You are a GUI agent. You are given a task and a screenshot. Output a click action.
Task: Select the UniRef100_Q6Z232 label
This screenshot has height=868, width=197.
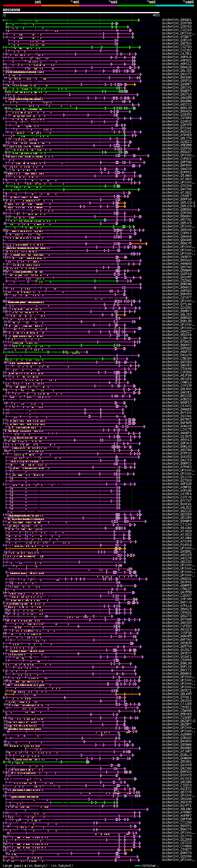176,511
